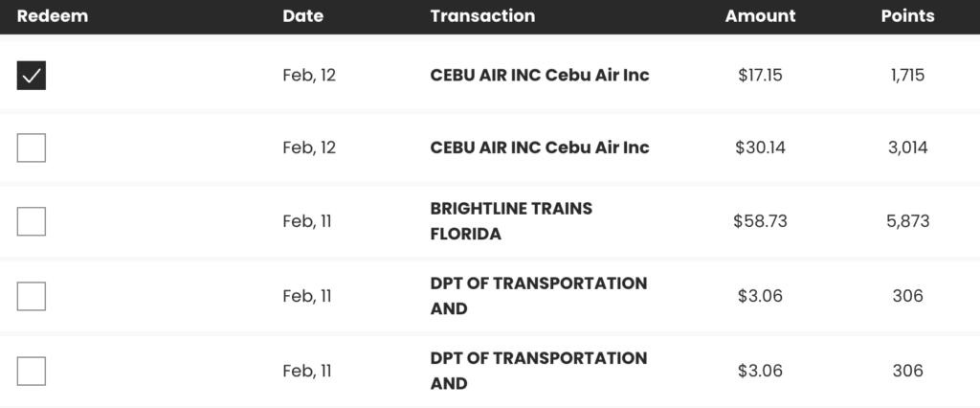Tick the Redeem checkbox for Brightline Trains Florida

pos(32,221)
